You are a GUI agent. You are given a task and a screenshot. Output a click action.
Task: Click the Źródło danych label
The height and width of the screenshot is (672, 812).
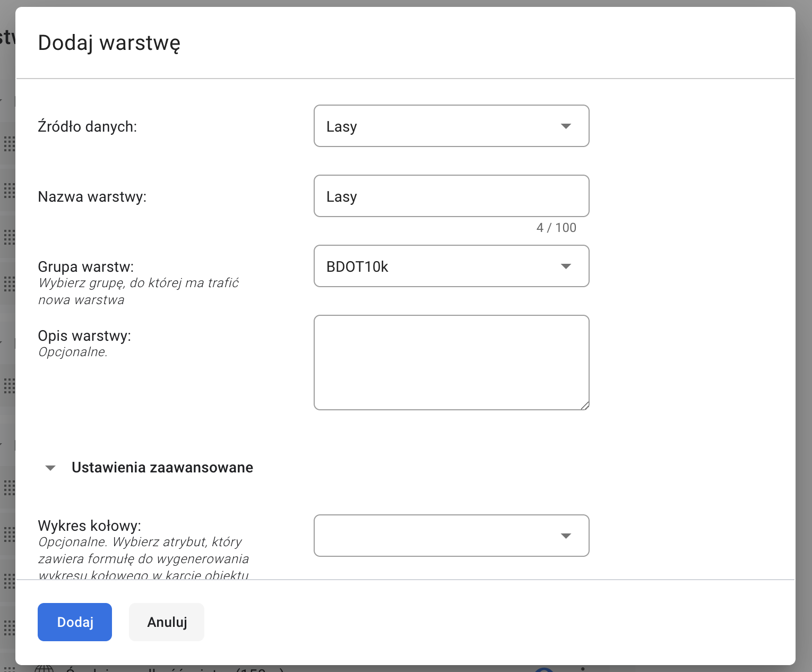[88, 127]
